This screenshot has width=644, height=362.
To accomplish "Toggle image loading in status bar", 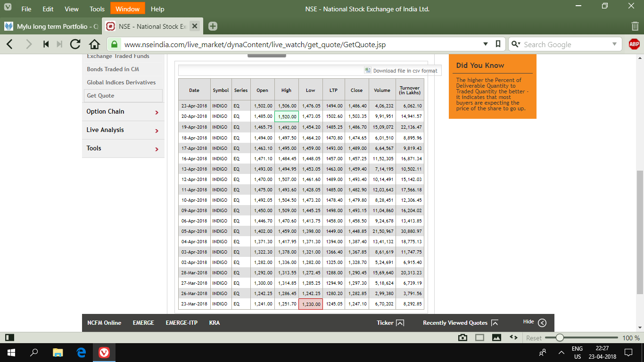I will 496,337.
